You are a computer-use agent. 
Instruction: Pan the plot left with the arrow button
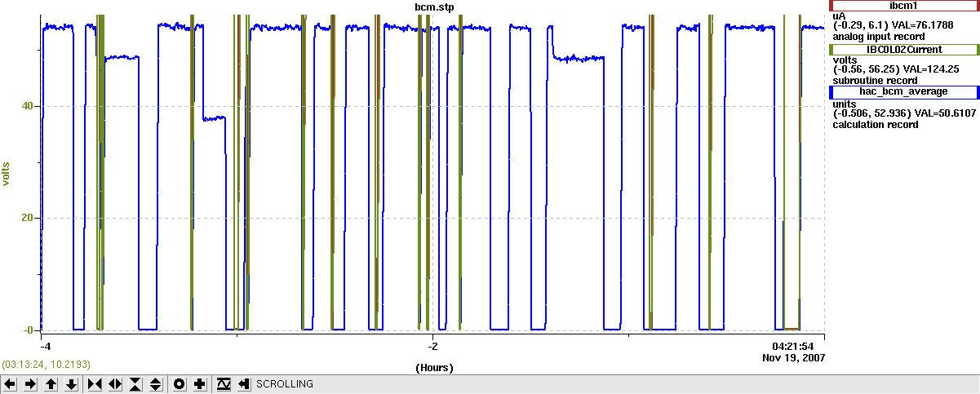tap(10, 383)
